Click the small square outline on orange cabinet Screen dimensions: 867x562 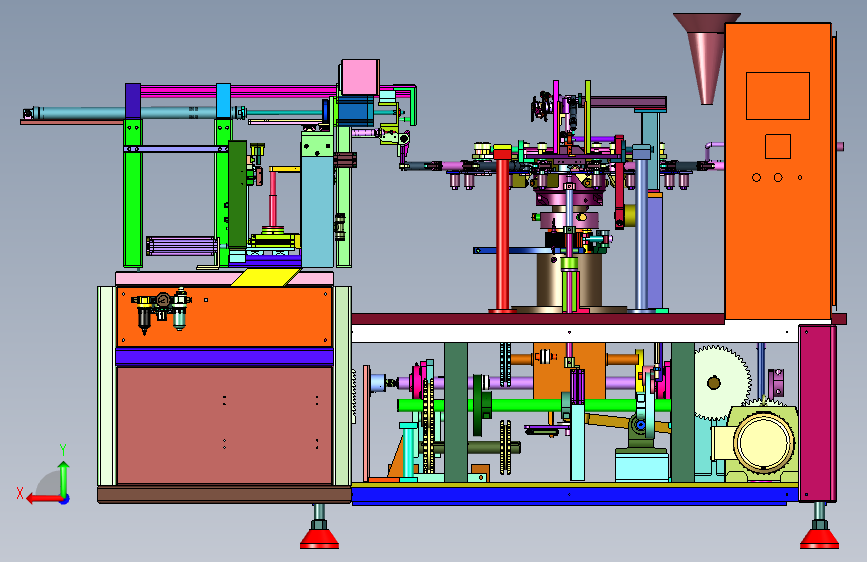(x=777, y=147)
